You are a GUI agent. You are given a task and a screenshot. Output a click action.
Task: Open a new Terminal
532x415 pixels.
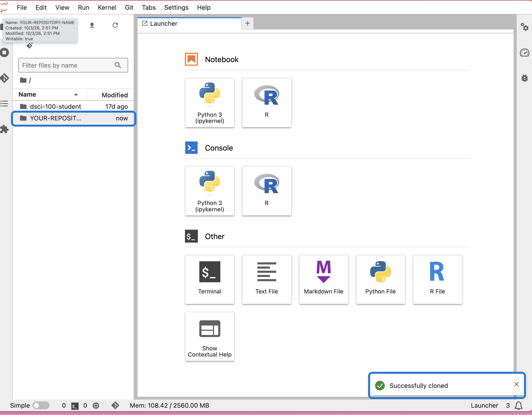209,279
